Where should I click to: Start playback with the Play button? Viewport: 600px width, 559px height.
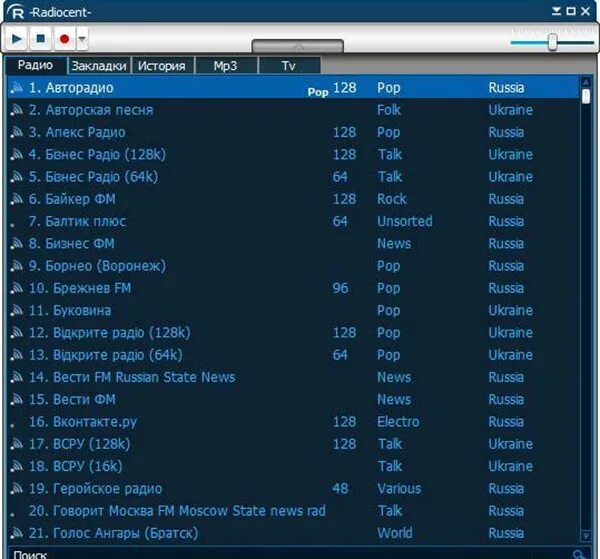16,39
